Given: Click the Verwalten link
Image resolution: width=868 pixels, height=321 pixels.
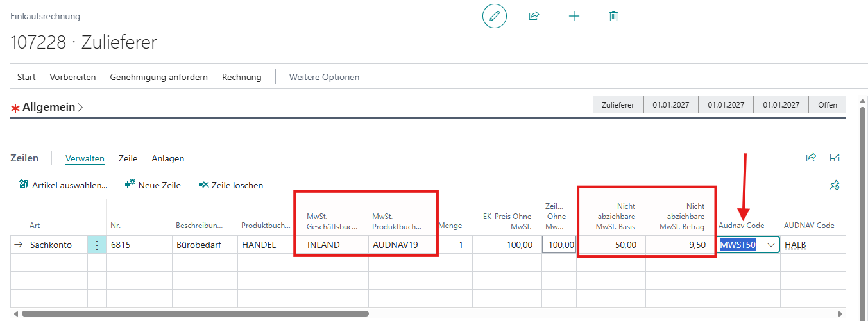Looking at the screenshot, I should (x=85, y=158).
